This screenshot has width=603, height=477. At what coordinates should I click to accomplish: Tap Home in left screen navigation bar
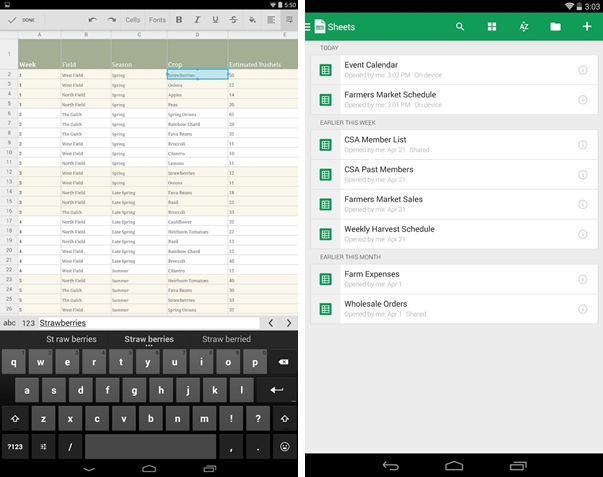click(x=149, y=469)
